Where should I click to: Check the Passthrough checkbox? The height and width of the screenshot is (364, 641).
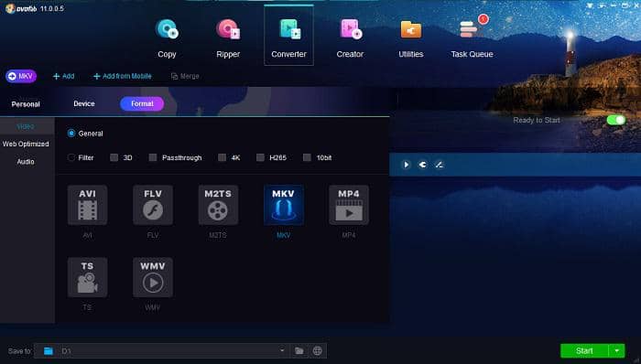(153, 157)
